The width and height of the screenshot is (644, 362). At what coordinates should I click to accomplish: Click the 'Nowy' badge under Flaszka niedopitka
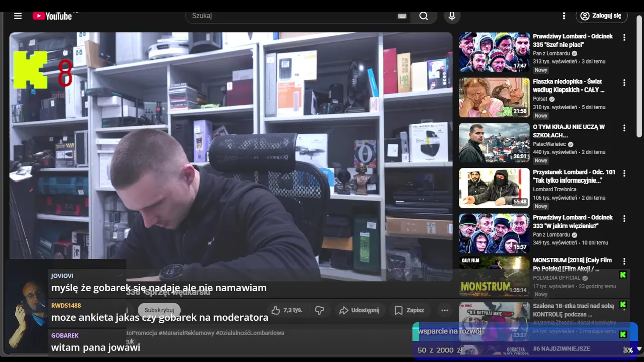click(541, 116)
